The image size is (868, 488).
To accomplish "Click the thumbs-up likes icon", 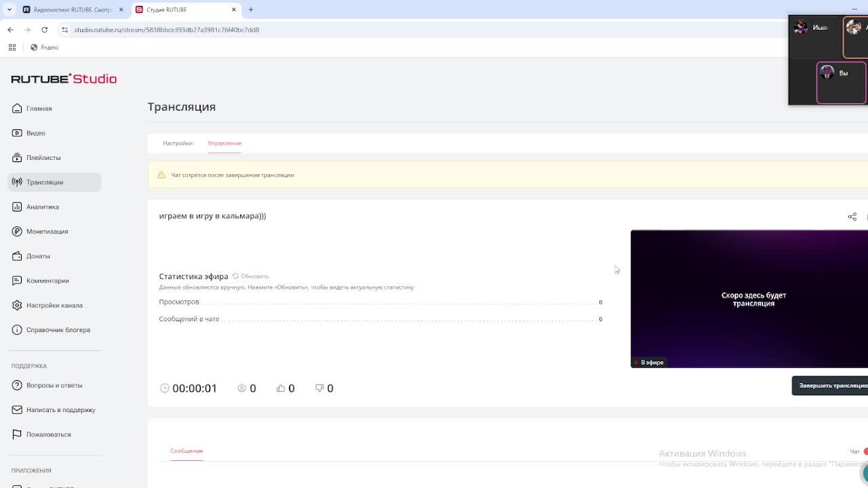I will click(281, 388).
